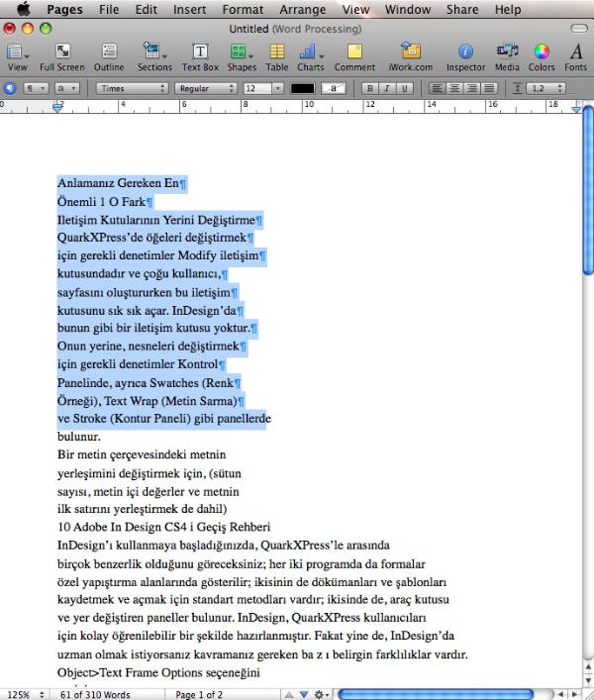Click the toolbar hide pill button
The width and height of the screenshot is (594, 700).
point(579,29)
